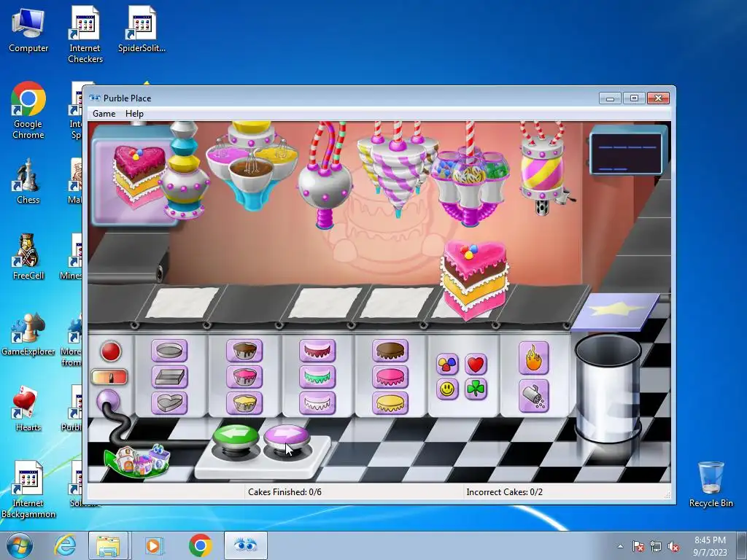The image size is (747, 560).
Task: Select the Chess desktop shortcut
Action: [28, 181]
